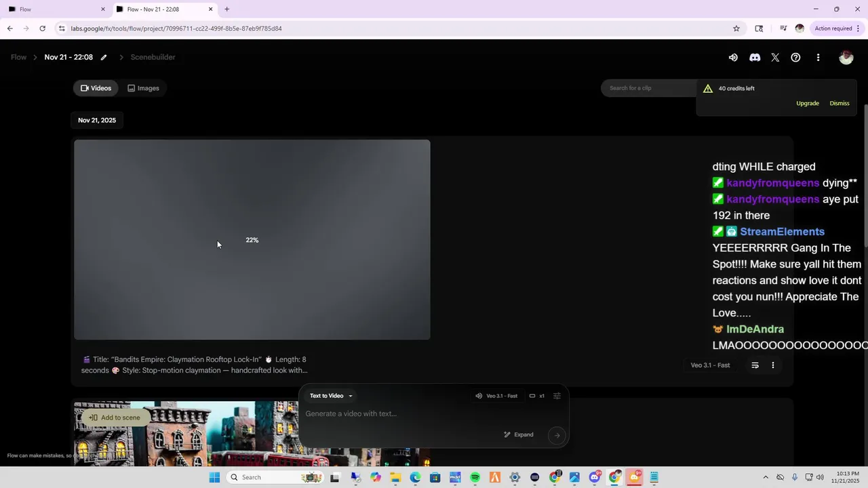Image resolution: width=868 pixels, height=488 pixels.
Task: Click the screen search icon next to the bookmark star
Action: tap(759, 28)
